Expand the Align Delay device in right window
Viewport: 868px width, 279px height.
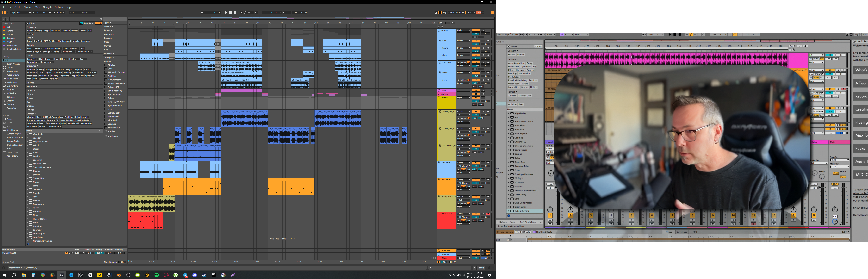(x=508, y=113)
